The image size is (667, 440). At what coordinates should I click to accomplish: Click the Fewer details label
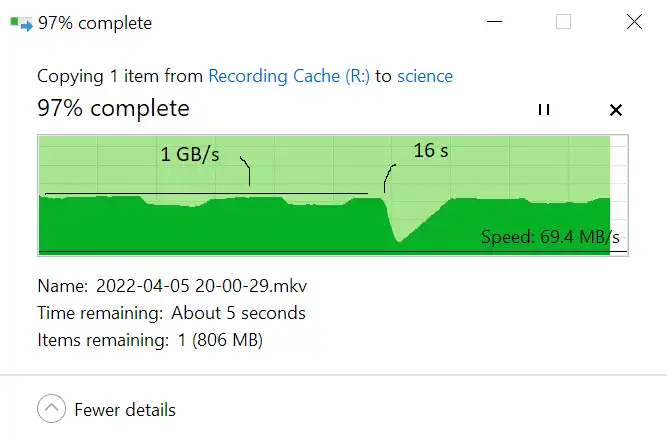[x=125, y=410]
